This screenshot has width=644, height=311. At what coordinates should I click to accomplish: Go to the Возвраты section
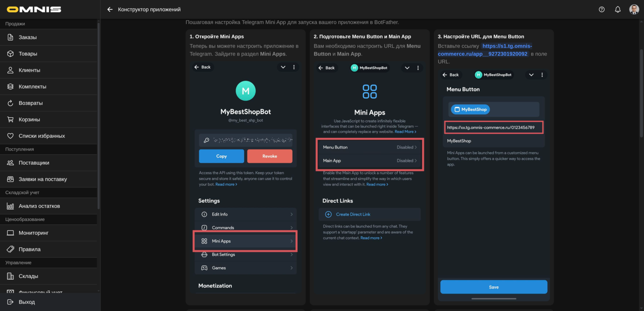point(30,103)
